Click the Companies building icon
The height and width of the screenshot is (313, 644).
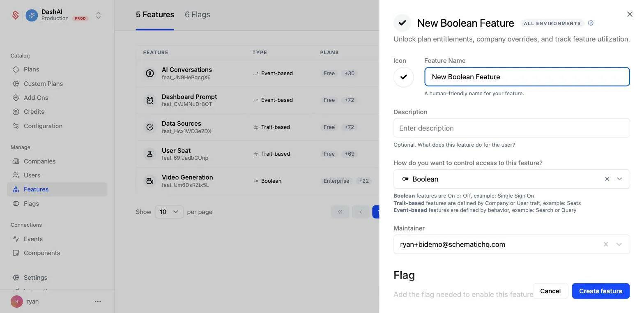(16, 161)
